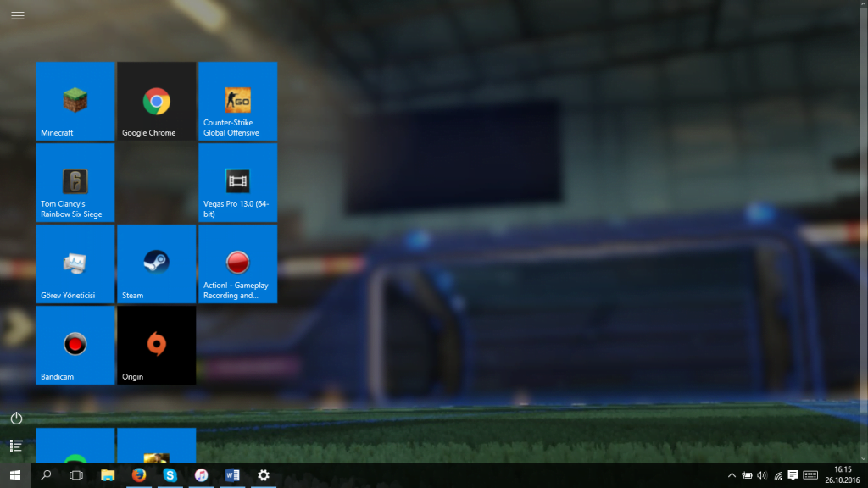Launch Steam from the Start tiles
868x488 pixels.
point(156,263)
